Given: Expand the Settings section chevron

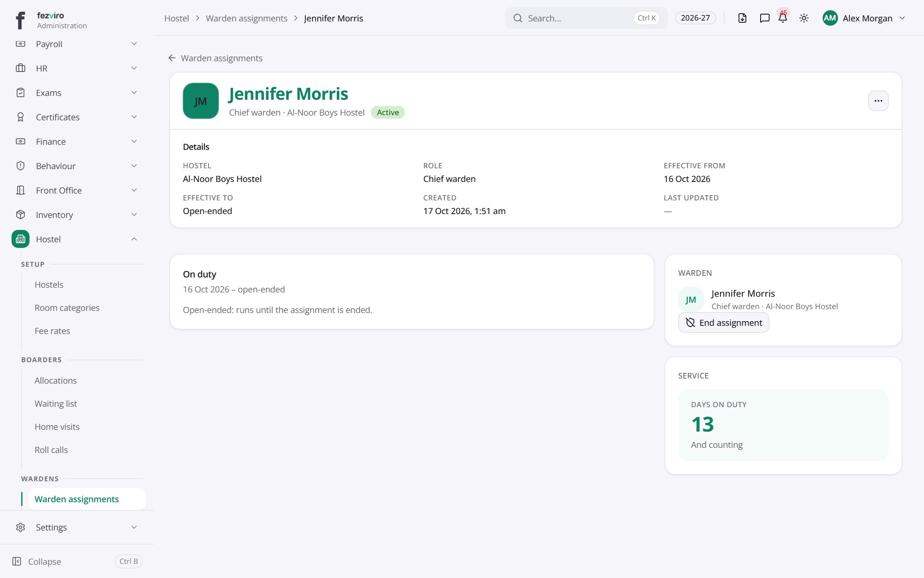Looking at the screenshot, I should click(x=134, y=527).
